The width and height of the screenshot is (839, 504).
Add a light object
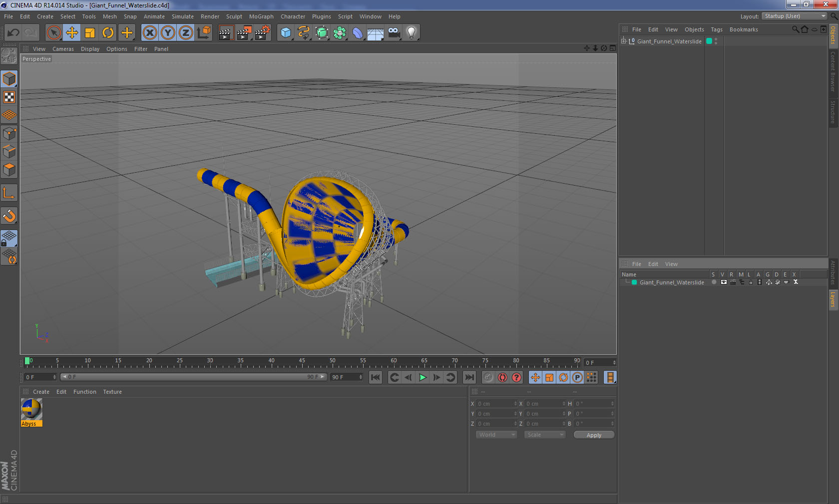tap(412, 33)
